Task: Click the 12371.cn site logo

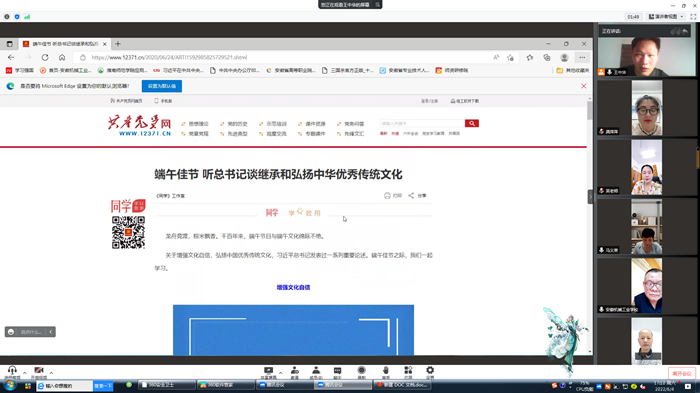Action: [139, 125]
